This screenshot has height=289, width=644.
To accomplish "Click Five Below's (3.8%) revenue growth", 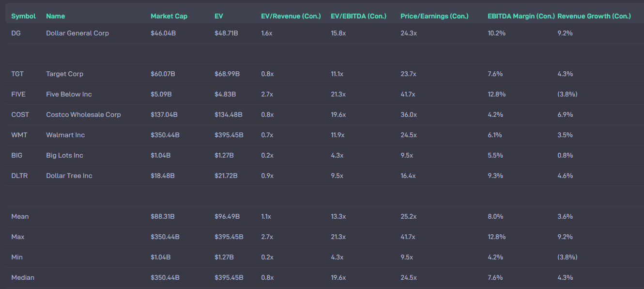I will point(567,94).
